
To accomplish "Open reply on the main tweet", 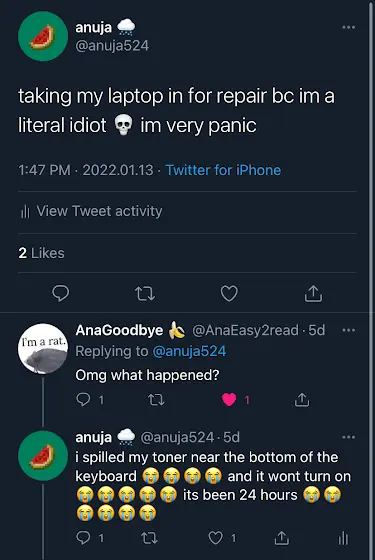I will pyautogui.click(x=61, y=293).
